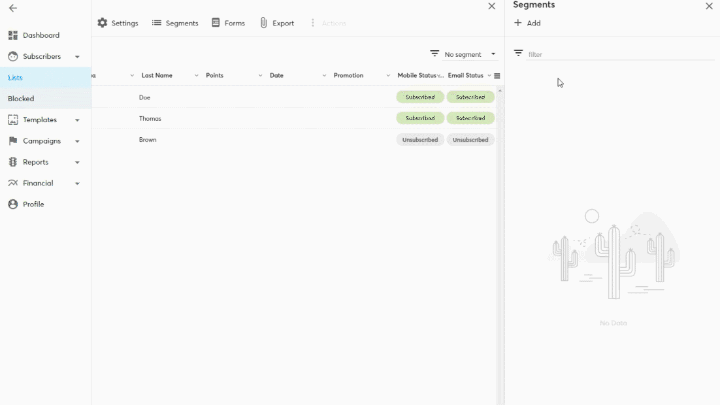The height and width of the screenshot is (405, 720).
Task: Click the Segments filter input field
Action: [x=610, y=54]
